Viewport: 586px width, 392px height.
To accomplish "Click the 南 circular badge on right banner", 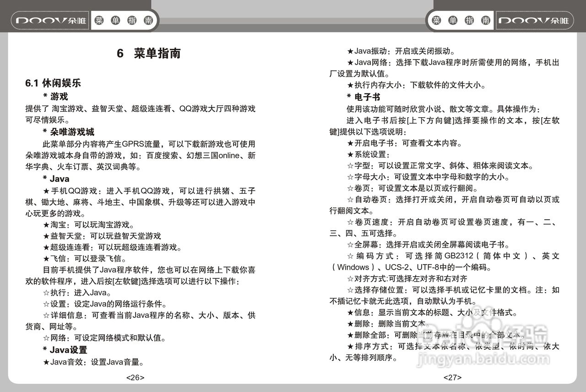I will (x=486, y=20).
